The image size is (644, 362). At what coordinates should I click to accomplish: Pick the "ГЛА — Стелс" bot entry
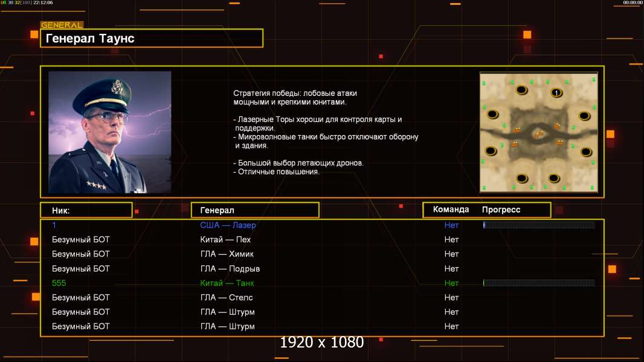pos(227,297)
